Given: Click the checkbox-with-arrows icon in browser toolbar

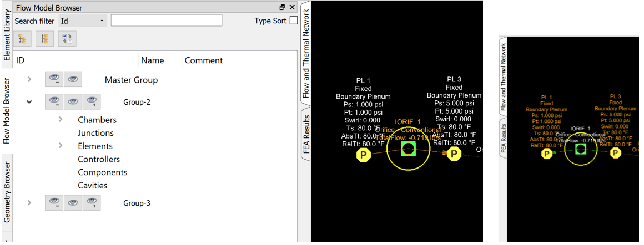Looking at the screenshot, I should [x=67, y=39].
